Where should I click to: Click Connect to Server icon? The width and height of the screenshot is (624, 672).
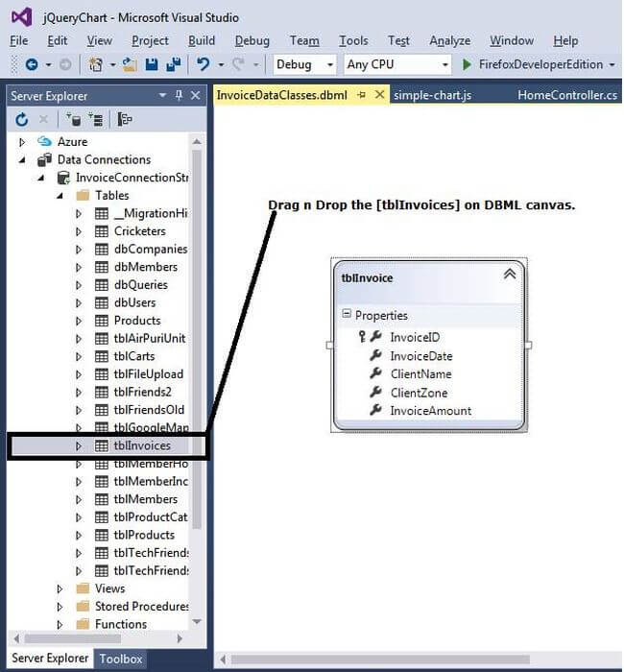[96, 120]
